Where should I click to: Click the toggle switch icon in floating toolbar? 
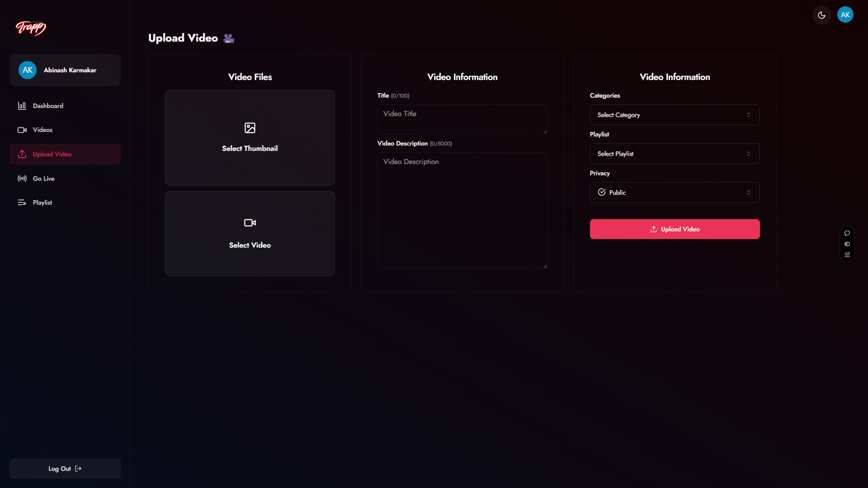[x=847, y=244]
